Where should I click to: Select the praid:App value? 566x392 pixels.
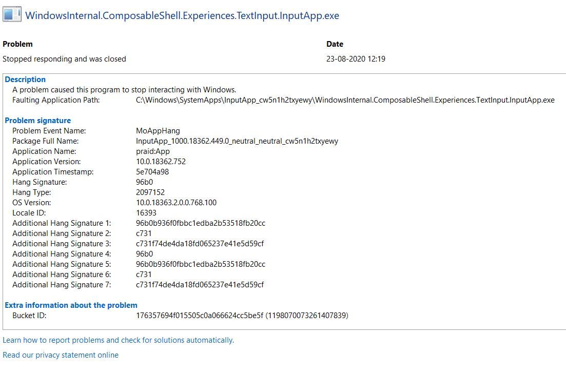pyautogui.click(x=153, y=151)
